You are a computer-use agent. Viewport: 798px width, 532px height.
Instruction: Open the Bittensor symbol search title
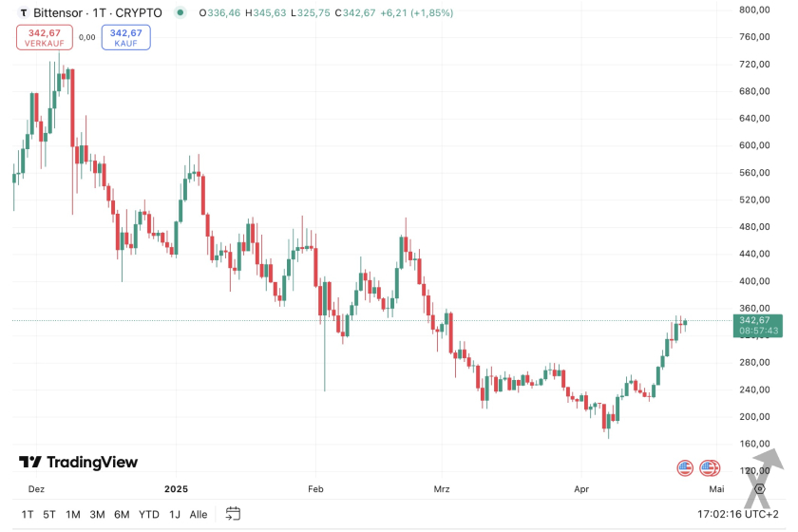95,13
